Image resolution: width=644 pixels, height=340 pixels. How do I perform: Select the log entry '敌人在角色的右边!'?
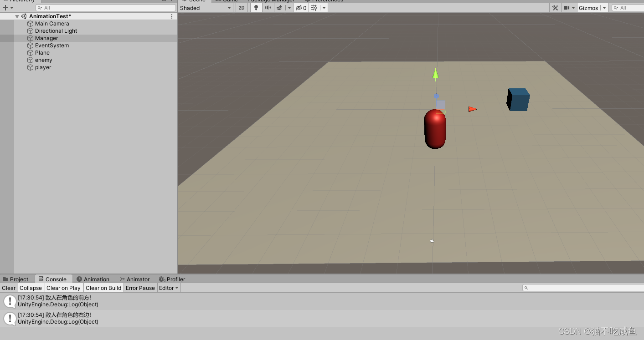click(x=322, y=318)
